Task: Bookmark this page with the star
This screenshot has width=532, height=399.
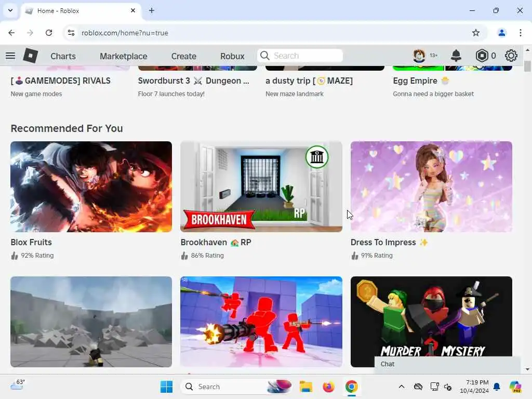Action: point(476,33)
